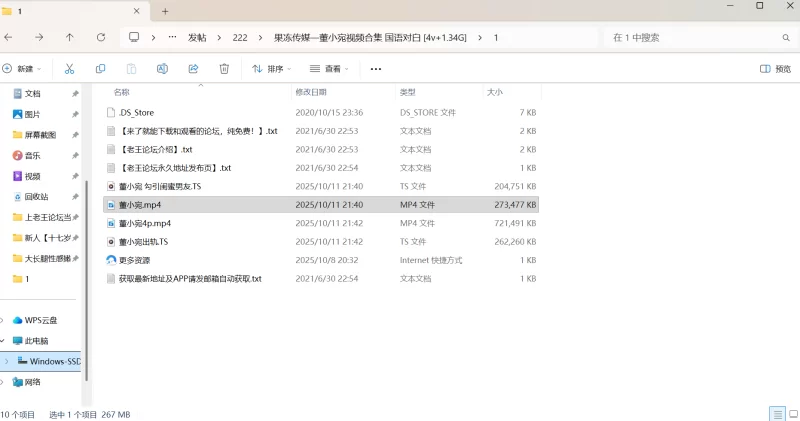
Task: Click the 222 breadcrumb in address bar
Action: tap(239, 37)
